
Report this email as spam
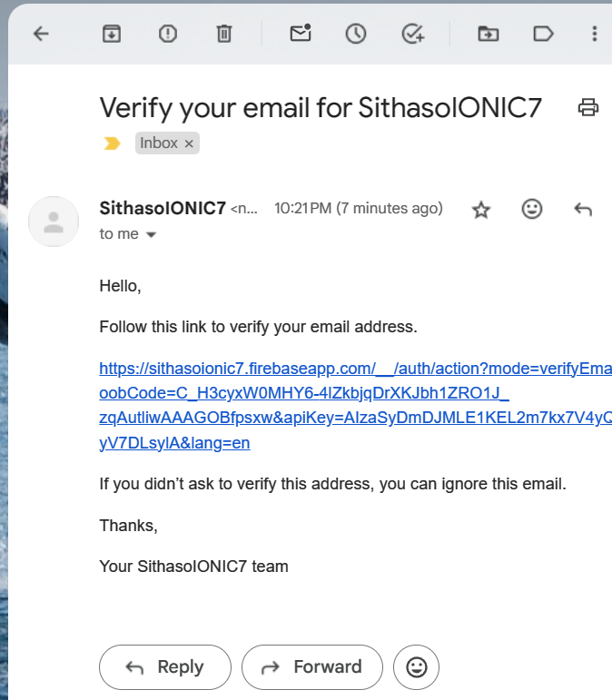point(168,34)
